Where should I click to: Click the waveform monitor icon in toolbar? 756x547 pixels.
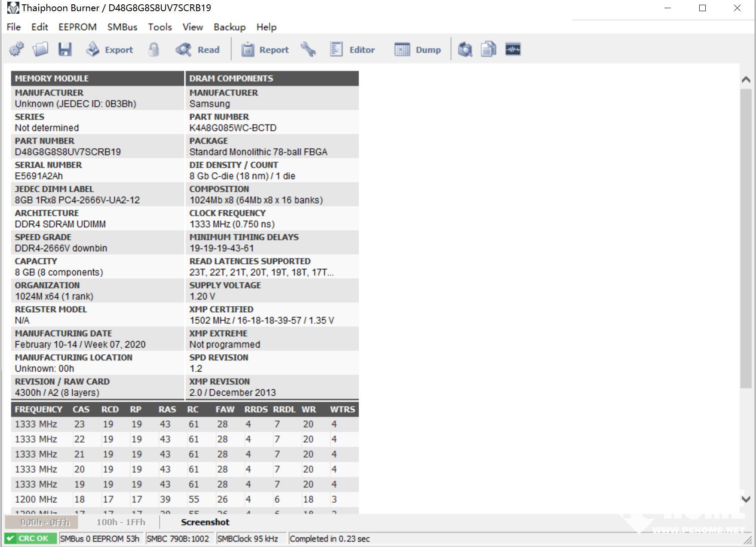click(x=513, y=49)
